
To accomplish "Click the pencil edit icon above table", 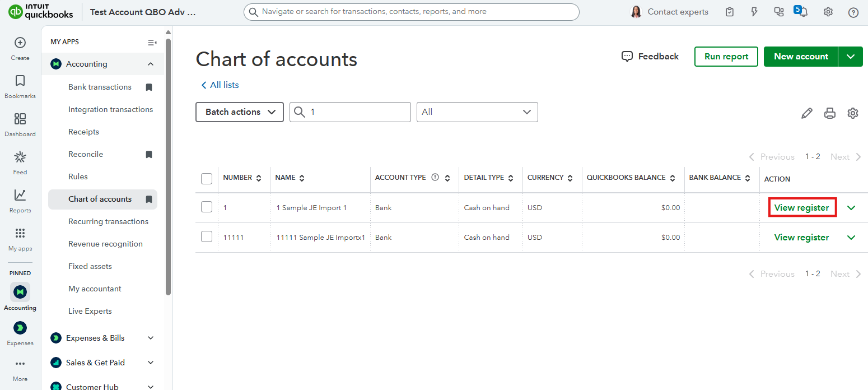I will 806,113.
